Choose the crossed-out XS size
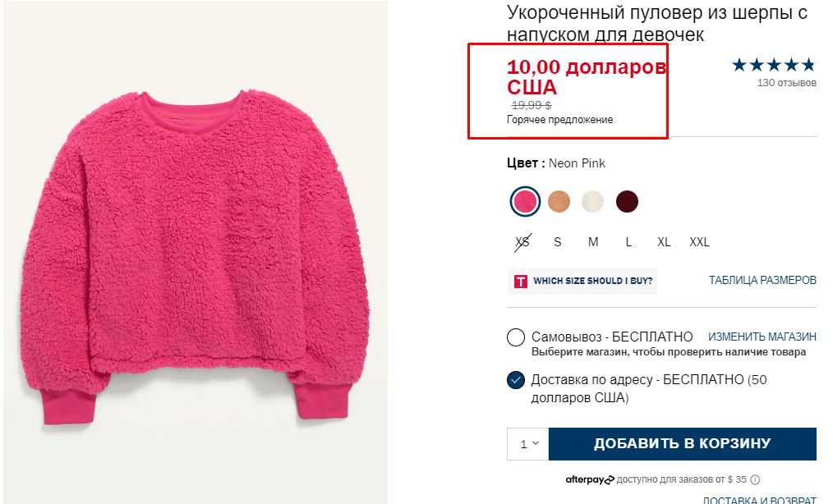Screen dimensions: 833x504 tap(522, 242)
